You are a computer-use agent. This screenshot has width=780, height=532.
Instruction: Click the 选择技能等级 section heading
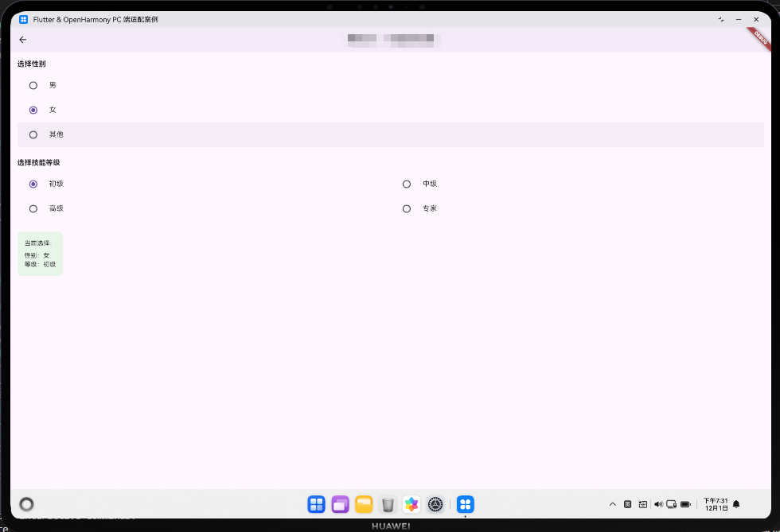(39, 162)
